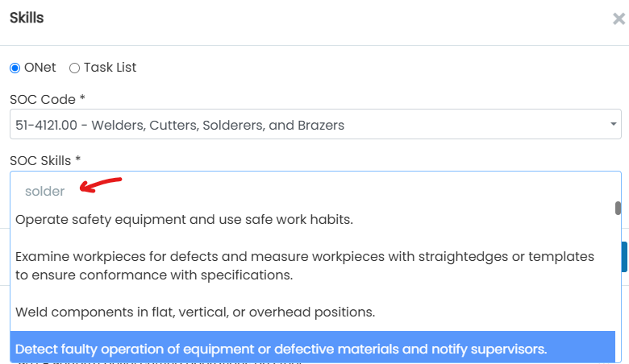Select the Task List radio button
Image resolution: width=629 pixels, height=364 pixels.
(74, 68)
